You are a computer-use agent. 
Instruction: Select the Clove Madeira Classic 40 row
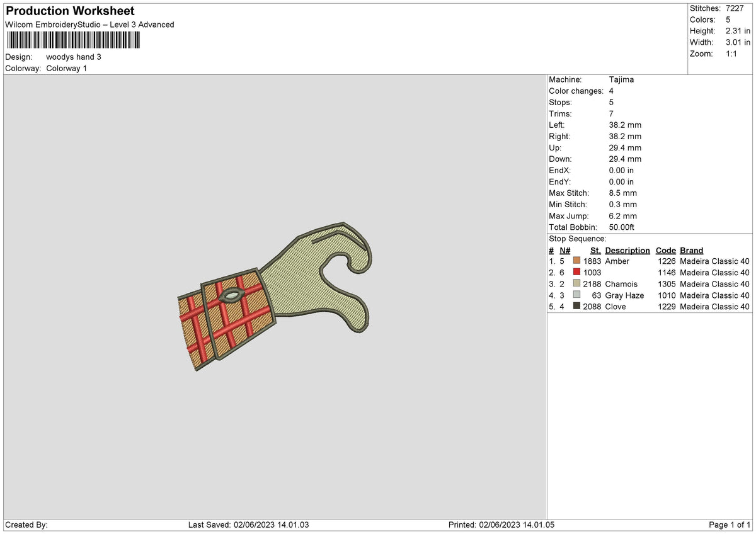click(x=650, y=306)
